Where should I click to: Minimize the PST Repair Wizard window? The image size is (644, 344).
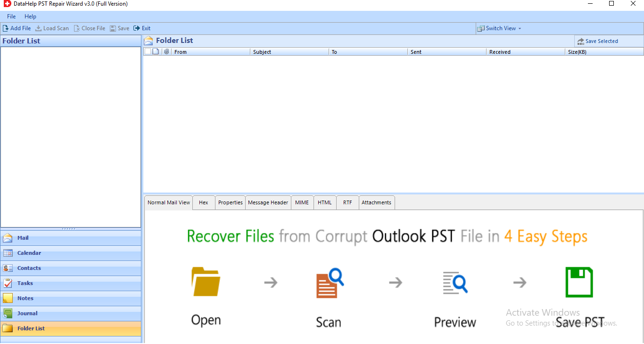click(x=590, y=4)
